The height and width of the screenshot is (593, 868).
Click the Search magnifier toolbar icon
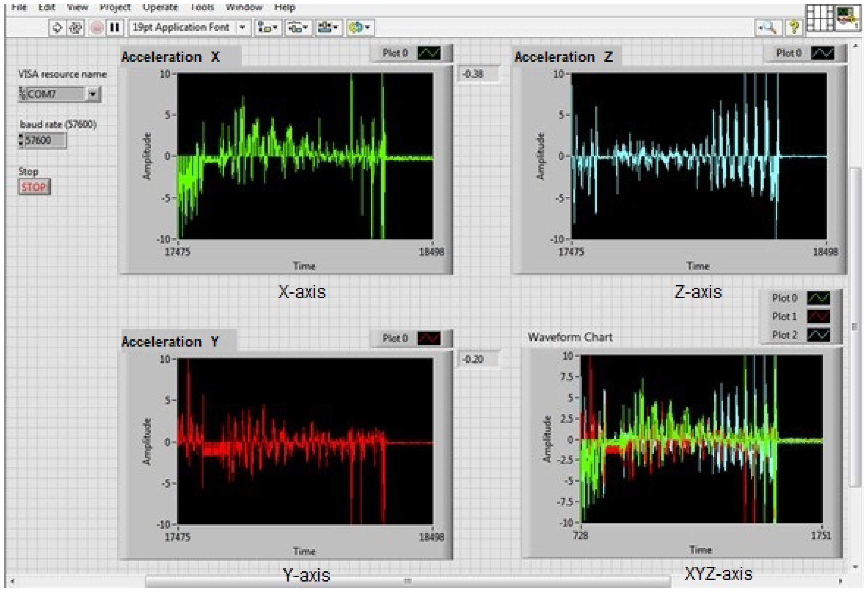point(768,28)
